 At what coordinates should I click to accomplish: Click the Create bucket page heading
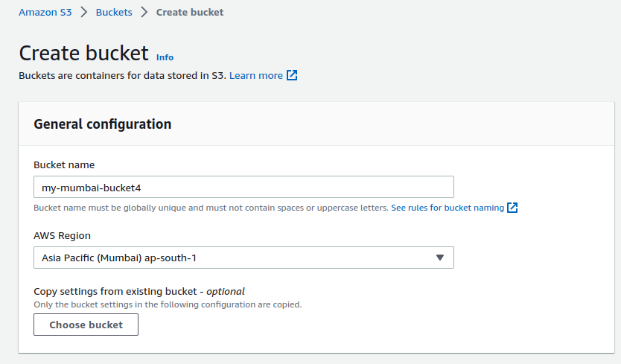click(x=83, y=54)
